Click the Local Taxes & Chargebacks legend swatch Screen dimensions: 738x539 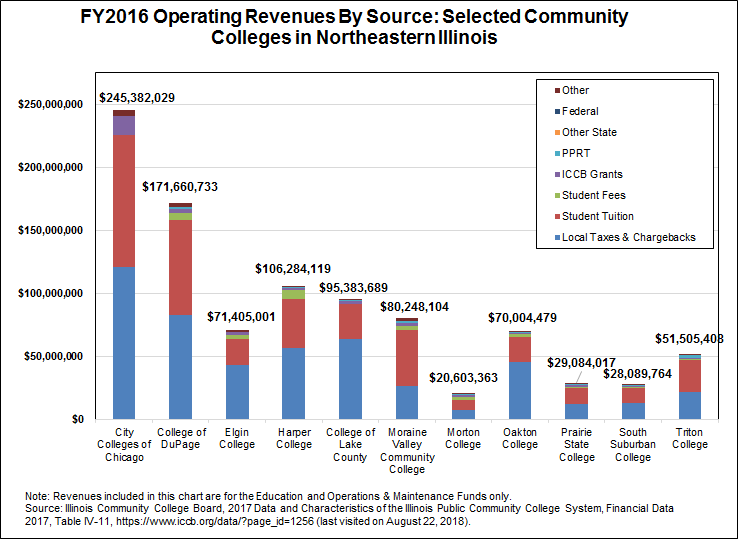[558, 237]
